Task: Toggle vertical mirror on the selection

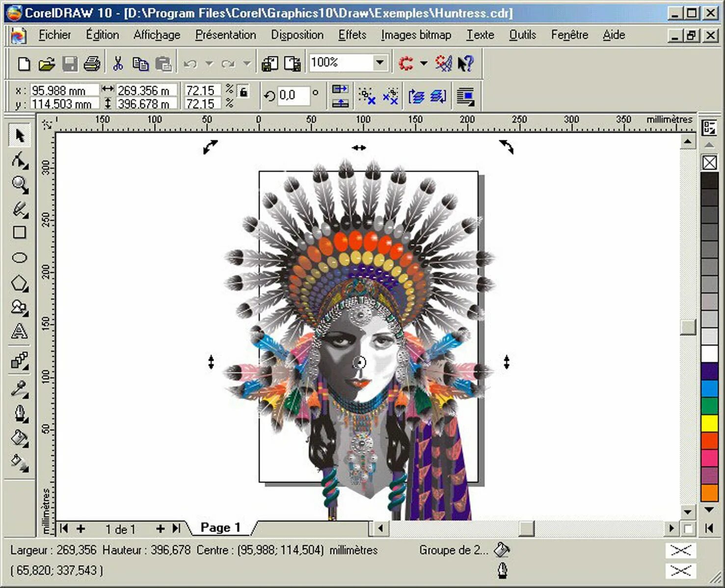Action: (x=341, y=103)
